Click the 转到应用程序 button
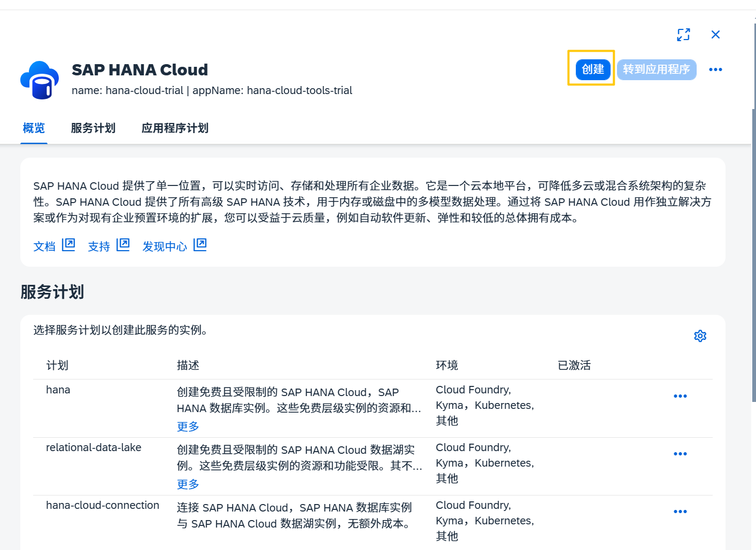This screenshot has width=756, height=550. tap(657, 69)
